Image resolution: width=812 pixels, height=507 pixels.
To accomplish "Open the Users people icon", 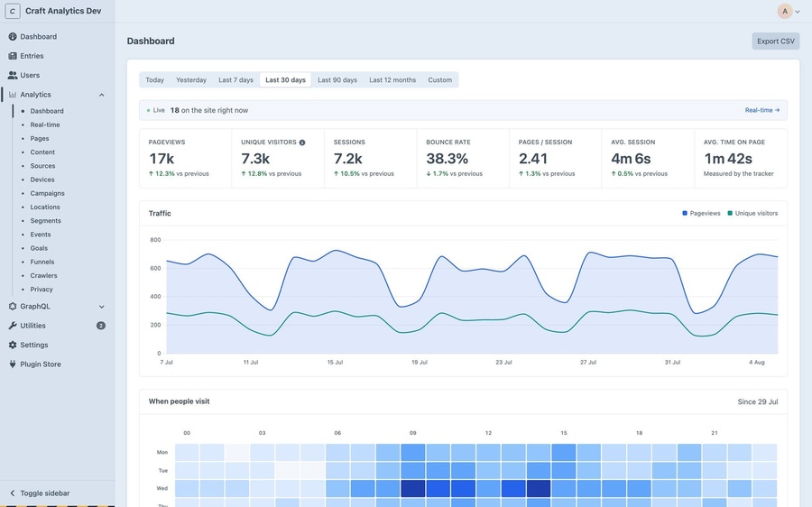I will pos(13,75).
